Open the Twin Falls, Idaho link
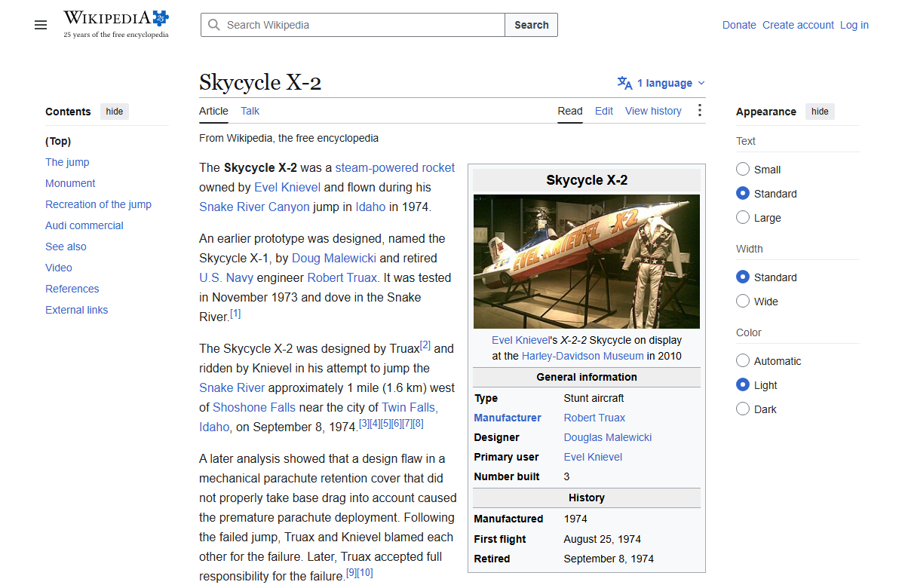 (x=410, y=407)
